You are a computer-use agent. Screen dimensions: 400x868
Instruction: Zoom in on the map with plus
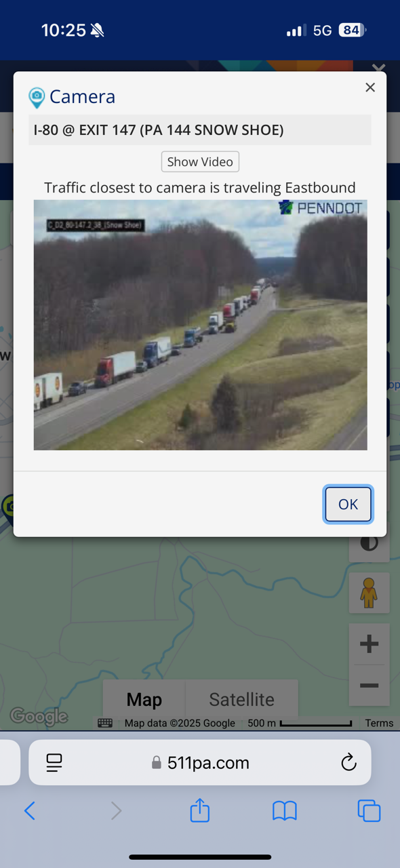click(x=369, y=644)
